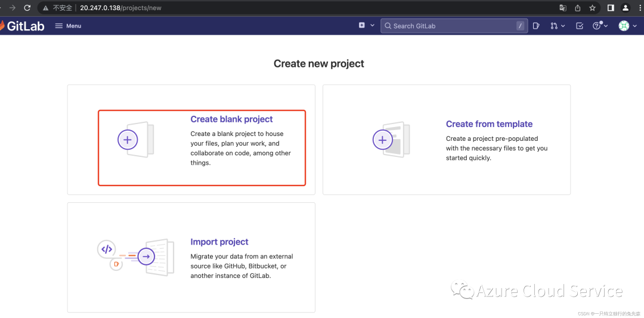Select the Import project link
Screen dimensions: 644x318
click(x=219, y=242)
